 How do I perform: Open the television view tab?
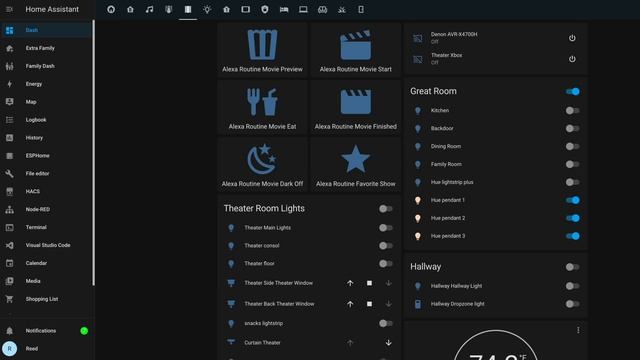pyautogui.click(x=245, y=9)
